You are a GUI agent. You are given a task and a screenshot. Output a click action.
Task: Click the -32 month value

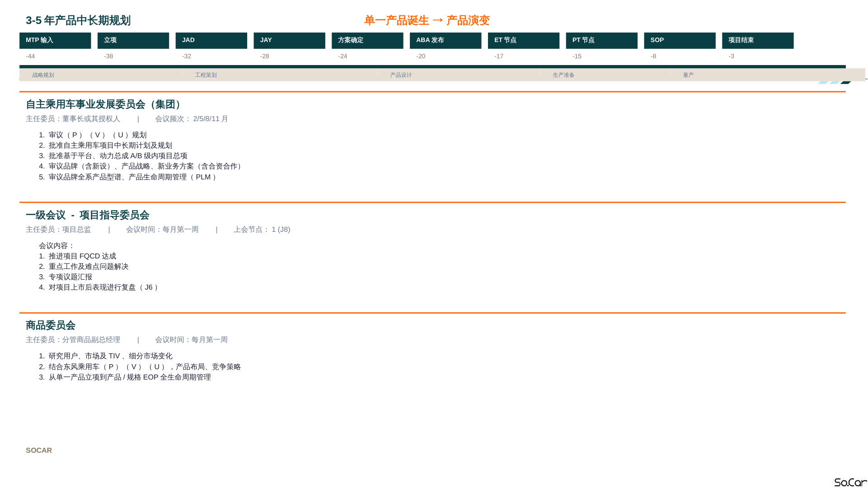[187, 56]
